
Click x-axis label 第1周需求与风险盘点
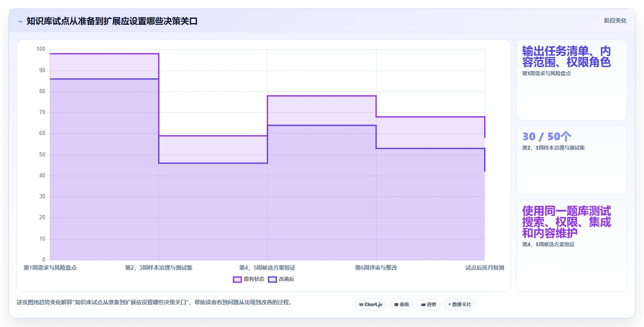(x=50, y=268)
